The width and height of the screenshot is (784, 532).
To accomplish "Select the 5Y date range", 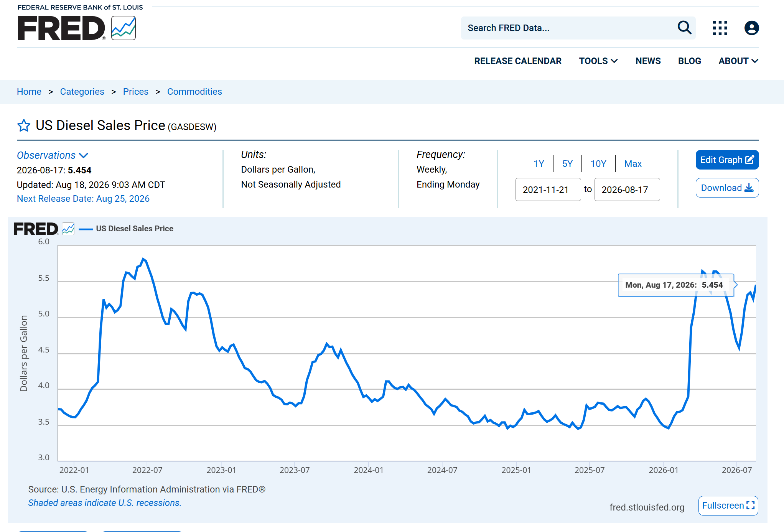I will (567, 164).
